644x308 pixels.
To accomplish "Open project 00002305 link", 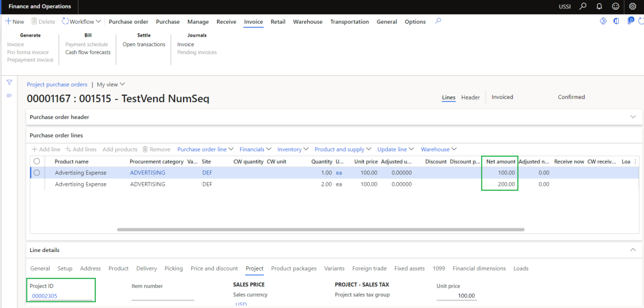I will pos(45,296).
